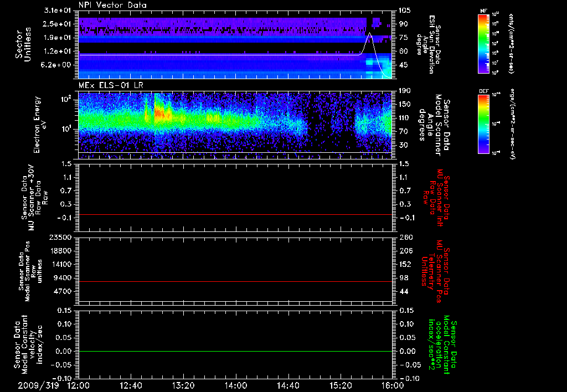Click the DEF label above the color bar
The image size is (567, 392).
483,91
